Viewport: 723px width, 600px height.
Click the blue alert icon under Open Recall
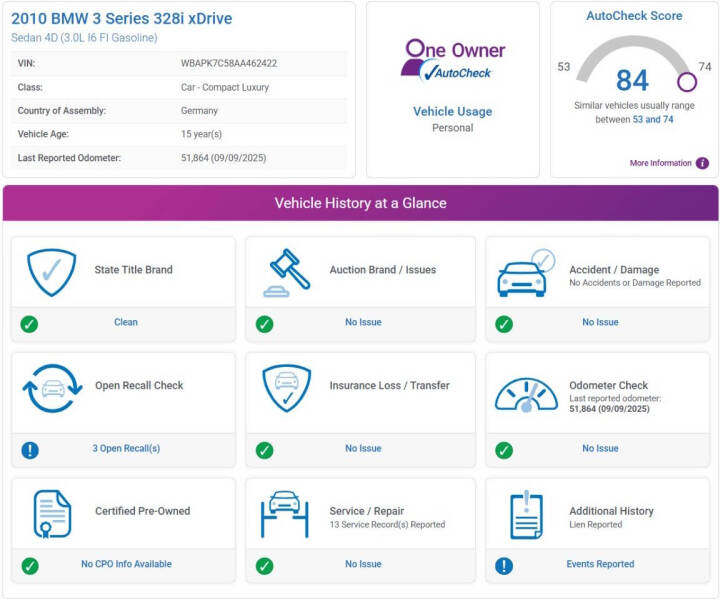click(30, 450)
